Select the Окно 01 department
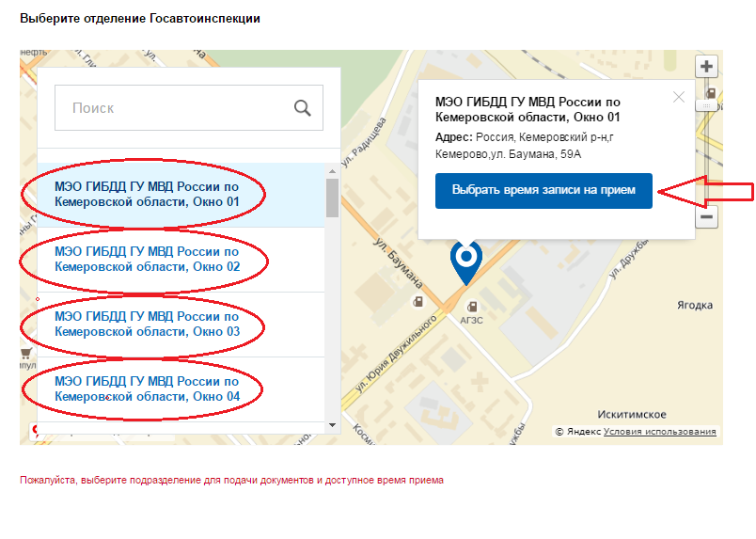This screenshot has height=539, width=756. pyautogui.click(x=148, y=195)
